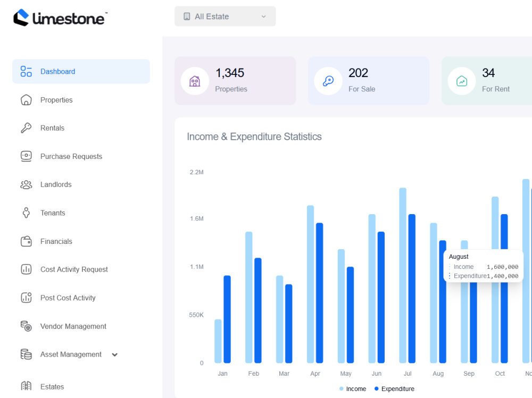Click the Limestone logo

click(x=61, y=18)
